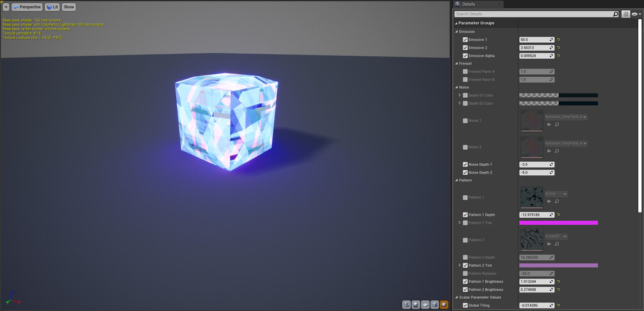Click Emissive 1 value field showing 50.0
This screenshot has height=311, width=644.
[x=535, y=40]
